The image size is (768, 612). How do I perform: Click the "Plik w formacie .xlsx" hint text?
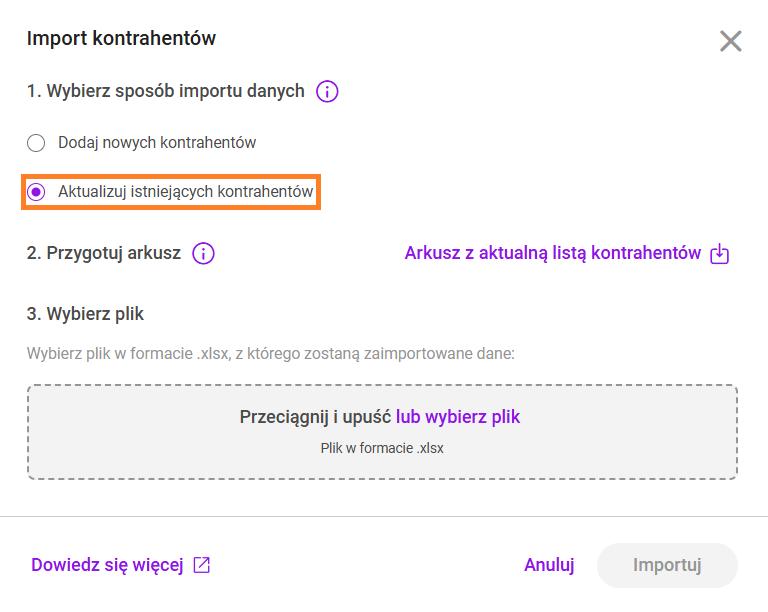[382, 448]
